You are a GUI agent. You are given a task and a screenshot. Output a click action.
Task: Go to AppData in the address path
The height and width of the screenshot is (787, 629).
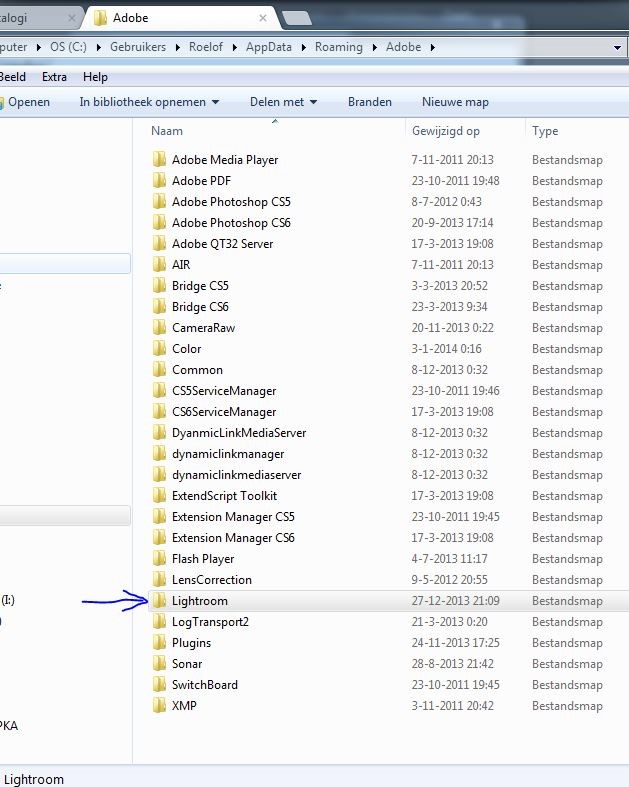269,47
